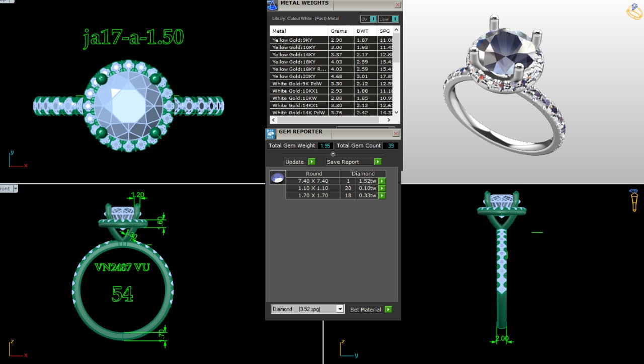The height and width of the screenshot is (364, 644).
Task: Select the White Gold:14K PdW row
Action: 331,113
